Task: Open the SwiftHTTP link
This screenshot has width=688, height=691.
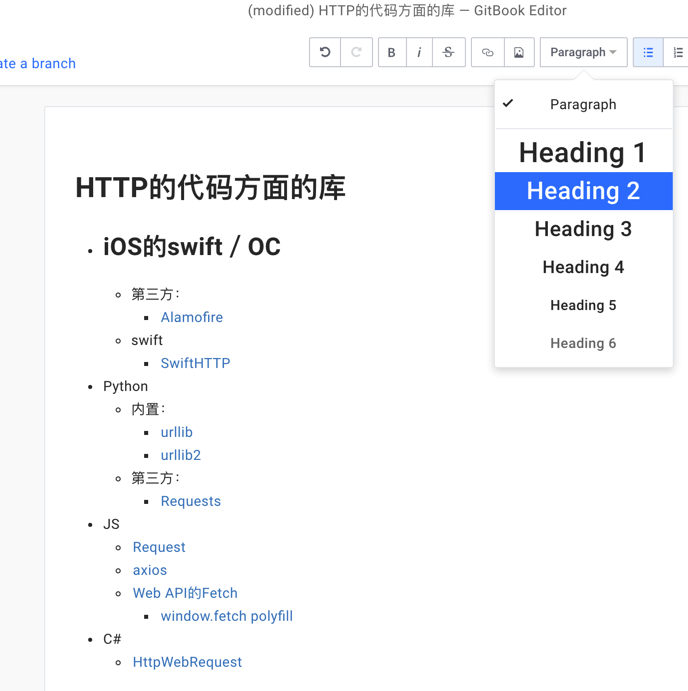Action: 195,363
